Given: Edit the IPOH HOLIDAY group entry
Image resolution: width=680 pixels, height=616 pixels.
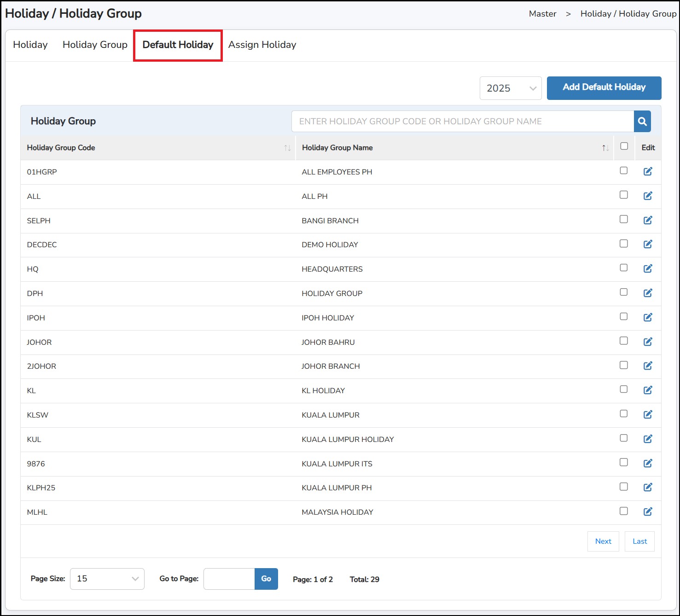Looking at the screenshot, I should point(648,317).
